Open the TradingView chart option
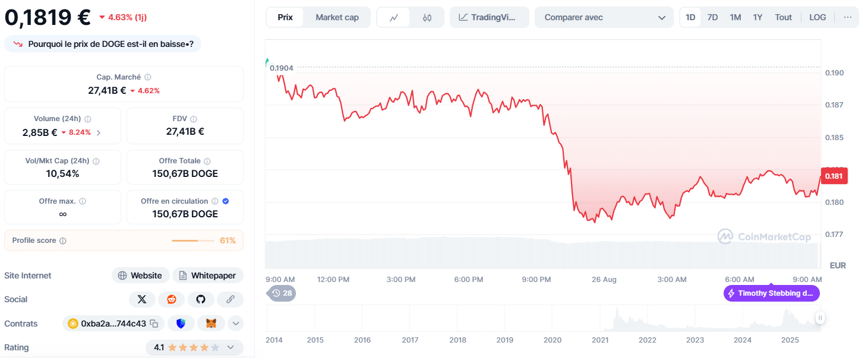 click(489, 17)
